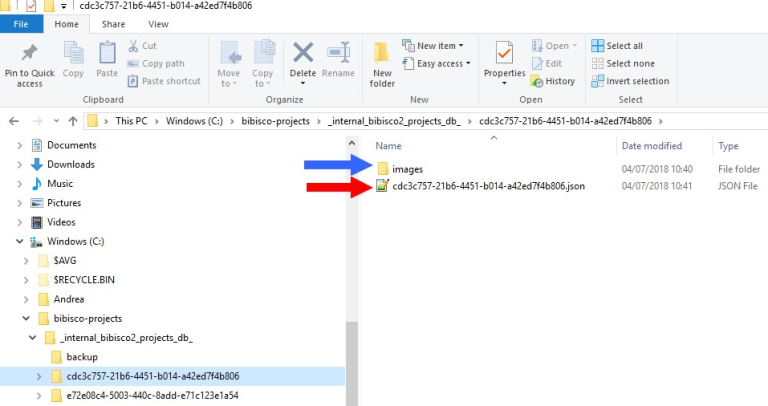Choose Copy path in Clipboard group
Viewport: 768px width, 406px height.
point(156,64)
